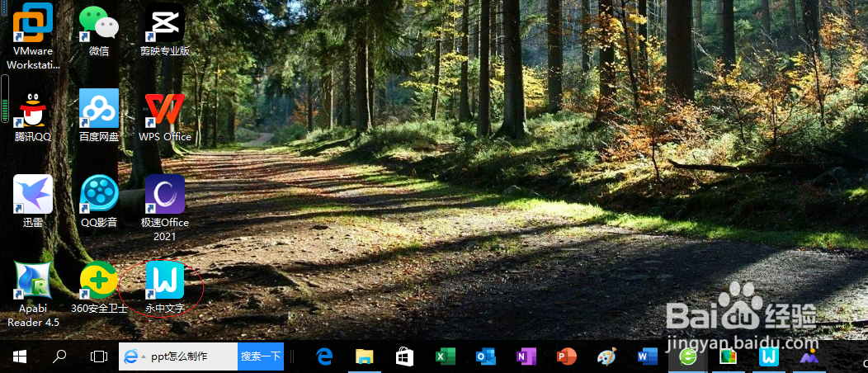Open the Windows Start menu
Viewport: 868px width, 373px height.
pyautogui.click(x=21, y=356)
